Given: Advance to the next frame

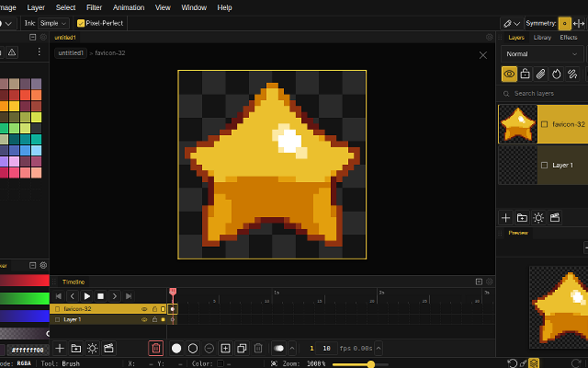Looking at the screenshot, I should coord(115,296).
